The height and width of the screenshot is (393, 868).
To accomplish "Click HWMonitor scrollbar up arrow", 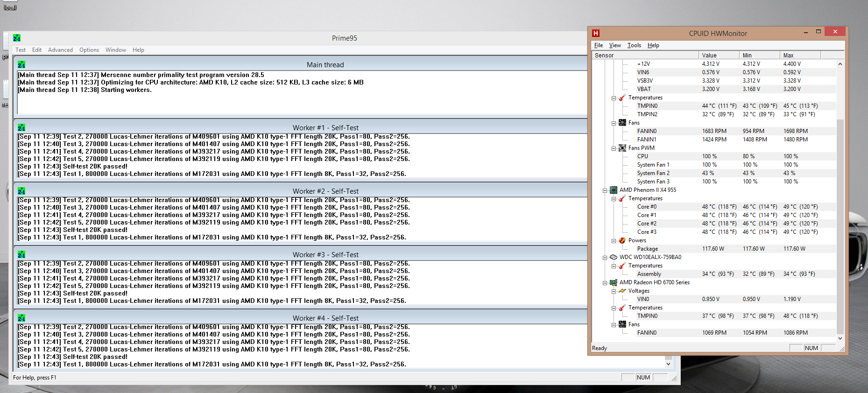I will click(x=840, y=64).
